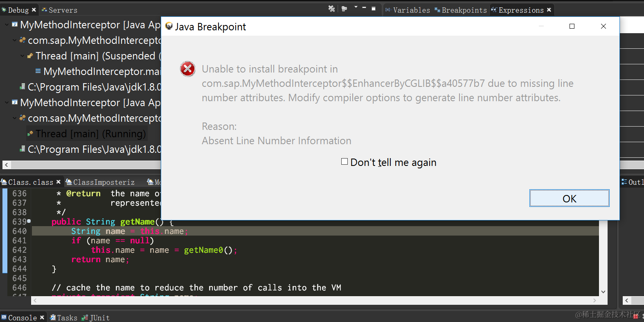Close the Console tab
The width and height of the screenshot is (644, 322).
click(x=42, y=317)
